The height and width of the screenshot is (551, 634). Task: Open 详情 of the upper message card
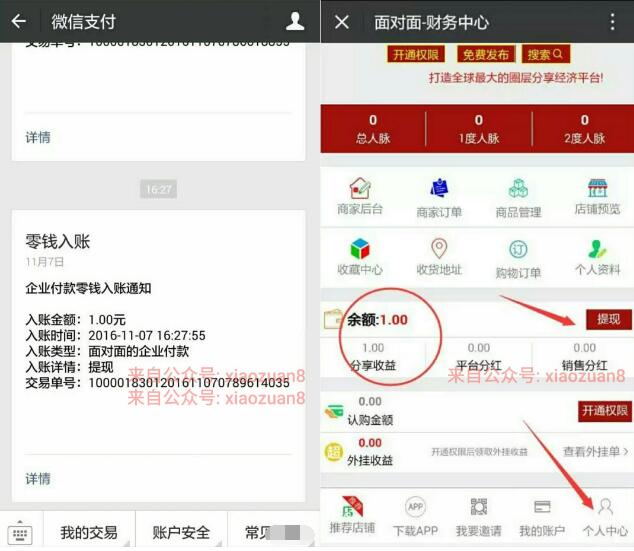(38, 137)
